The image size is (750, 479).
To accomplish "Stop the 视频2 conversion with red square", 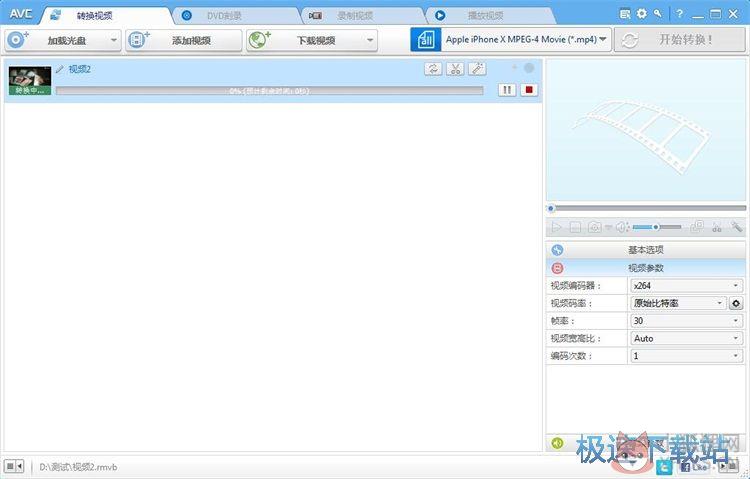I will [529, 89].
